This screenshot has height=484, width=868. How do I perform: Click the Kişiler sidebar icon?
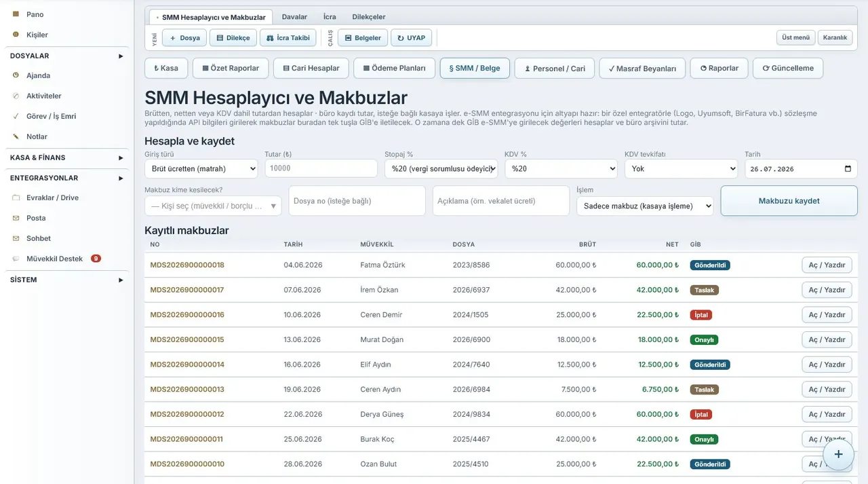pos(16,35)
